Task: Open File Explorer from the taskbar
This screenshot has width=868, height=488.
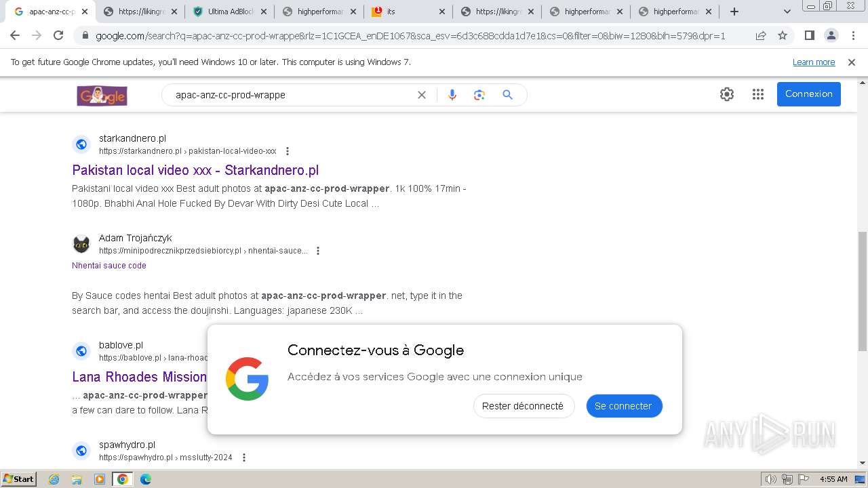Action: [x=77, y=479]
